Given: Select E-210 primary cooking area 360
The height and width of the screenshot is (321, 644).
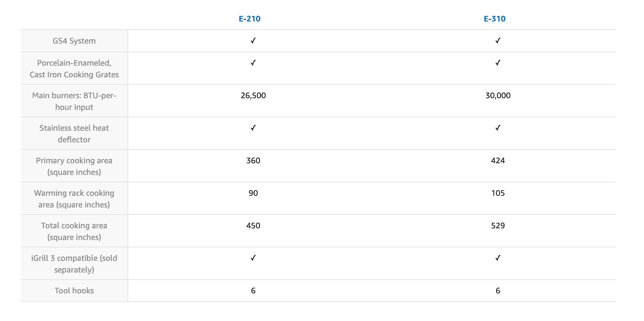Looking at the screenshot, I should click(253, 160).
